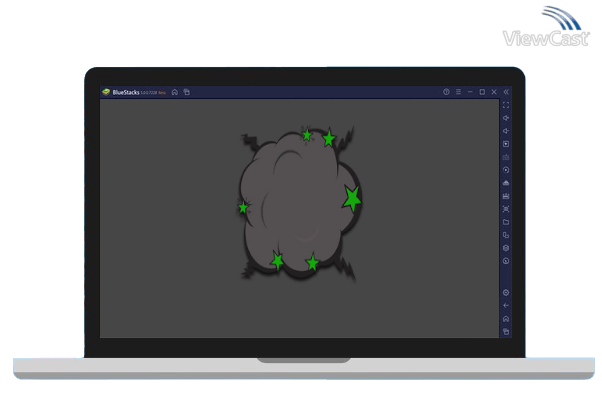The width and height of the screenshot is (602, 414).
Task: Take a screenshot using sidebar capture icon
Action: click(x=506, y=209)
